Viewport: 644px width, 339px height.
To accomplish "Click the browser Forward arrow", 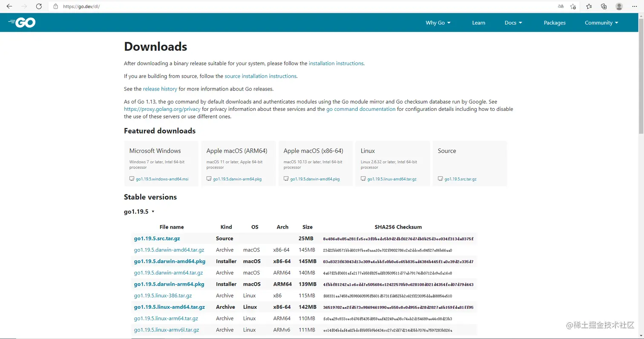I will click(24, 6).
